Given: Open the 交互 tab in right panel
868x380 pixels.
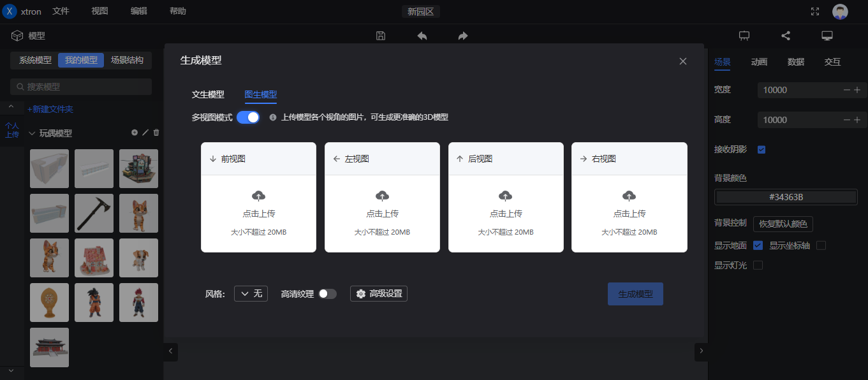Looking at the screenshot, I should tap(832, 62).
